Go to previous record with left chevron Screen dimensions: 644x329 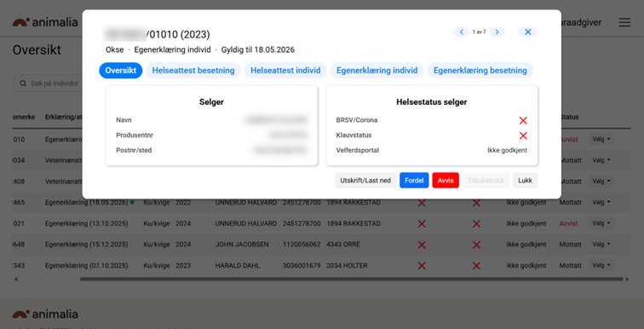point(461,32)
